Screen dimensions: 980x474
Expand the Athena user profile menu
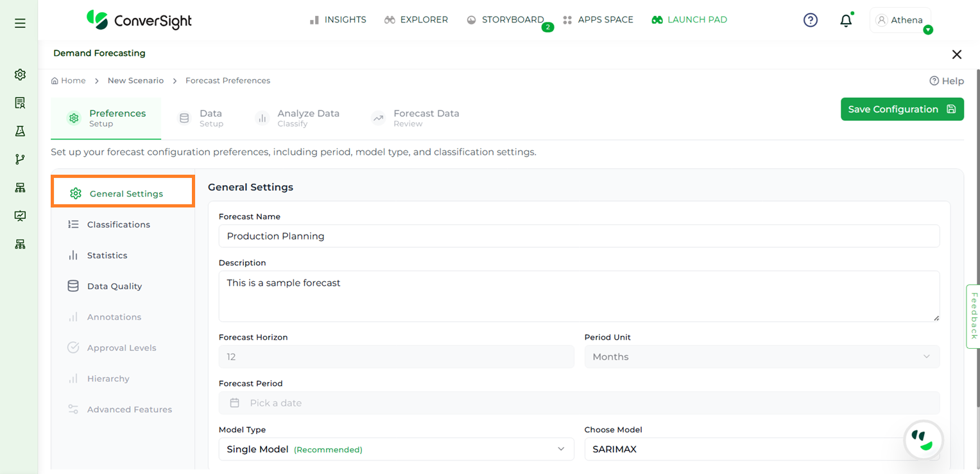(900, 21)
